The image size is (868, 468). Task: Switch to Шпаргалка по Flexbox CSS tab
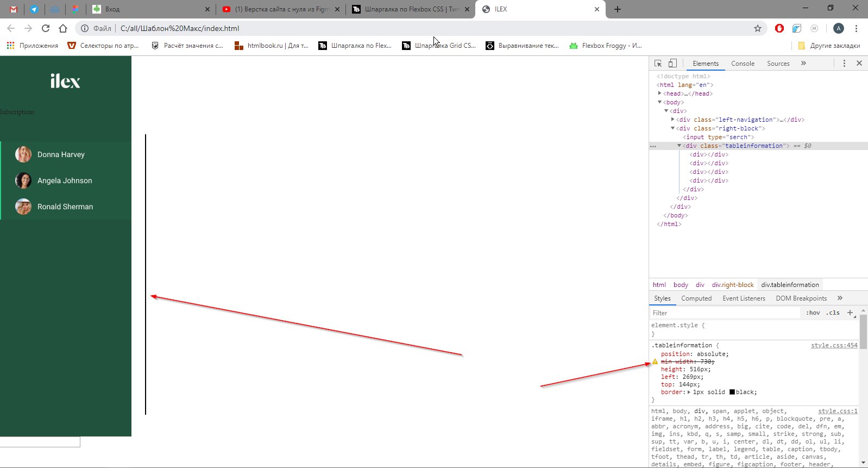tap(410, 9)
